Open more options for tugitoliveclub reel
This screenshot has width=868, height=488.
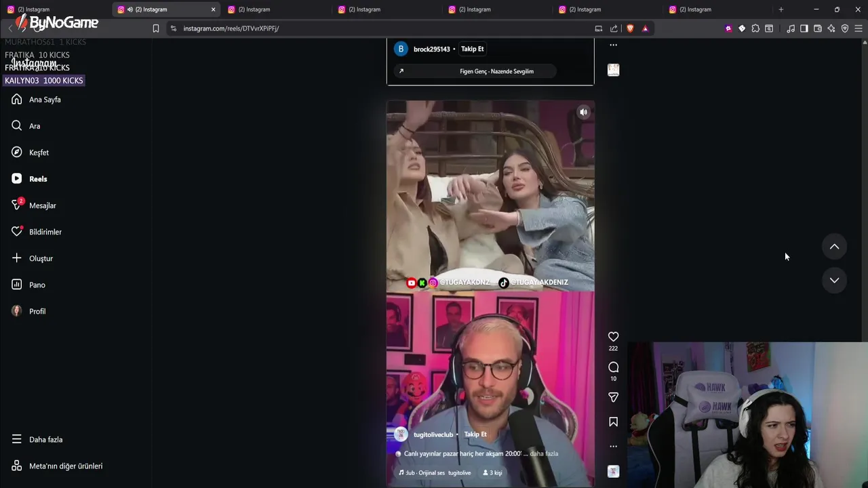click(613, 446)
